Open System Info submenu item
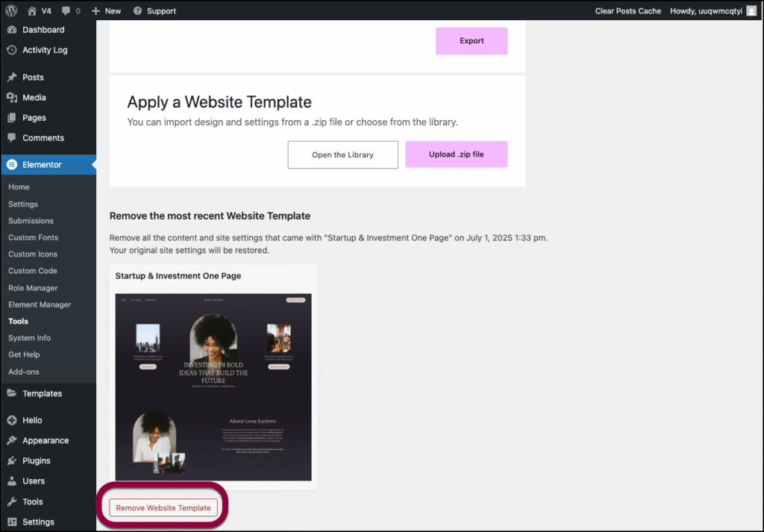 (x=29, y=338)
